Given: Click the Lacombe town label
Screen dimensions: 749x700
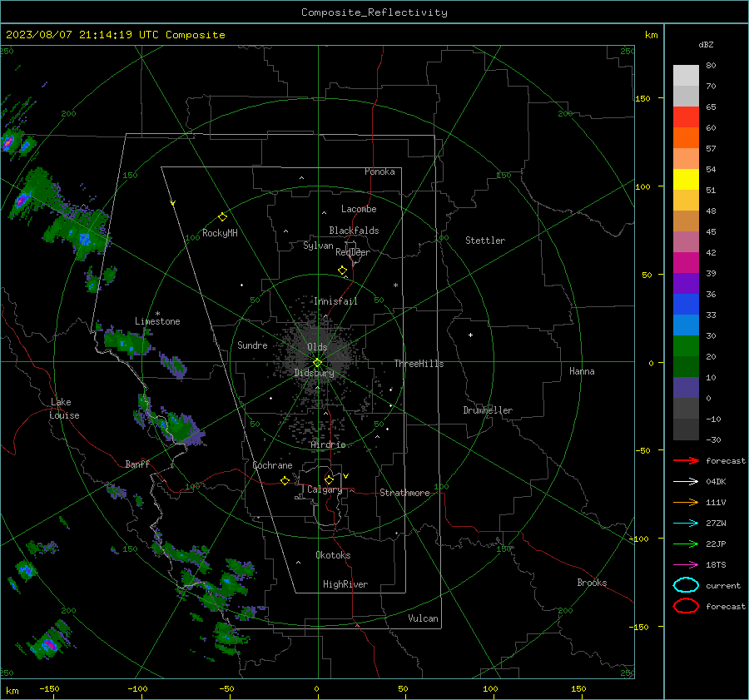Looking at the screenshot, I should pyautogui.click(x=359, y=209).
